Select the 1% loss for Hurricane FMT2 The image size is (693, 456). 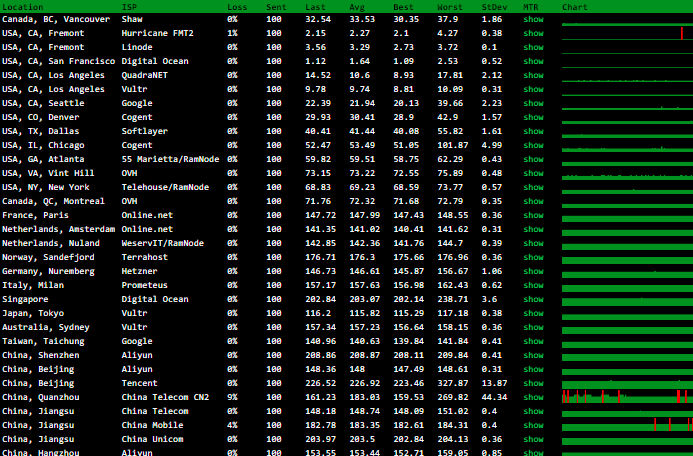(x=232, y=33)
